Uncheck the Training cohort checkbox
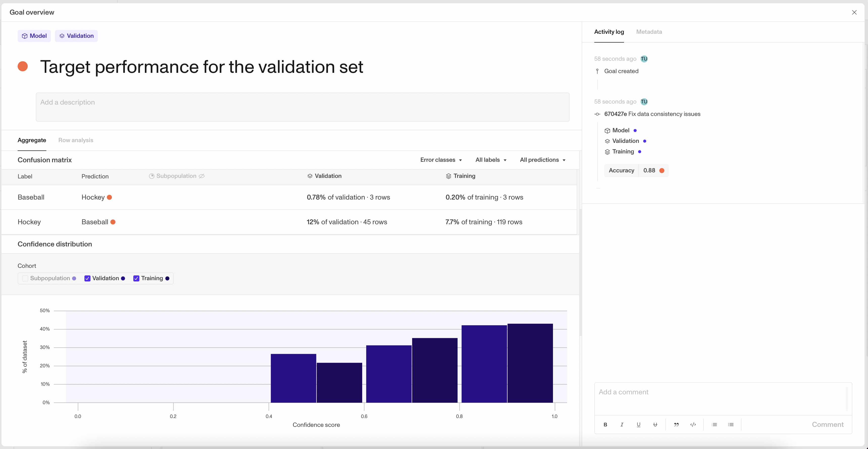868x449 pixels. (x=136, y=278)
